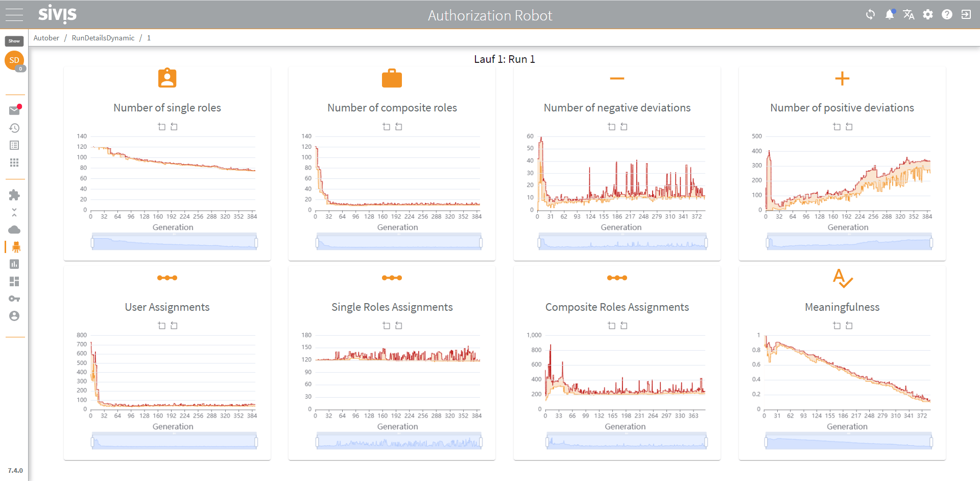Go to Autober breadcrumb link
Screen dimensions: 980x481
[46, 38]
